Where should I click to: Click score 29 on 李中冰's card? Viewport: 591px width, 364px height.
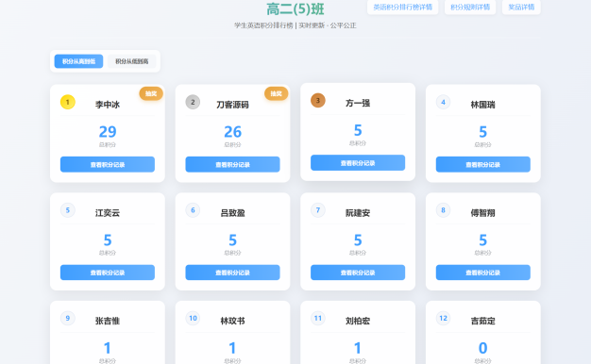(x=108, y=132)
